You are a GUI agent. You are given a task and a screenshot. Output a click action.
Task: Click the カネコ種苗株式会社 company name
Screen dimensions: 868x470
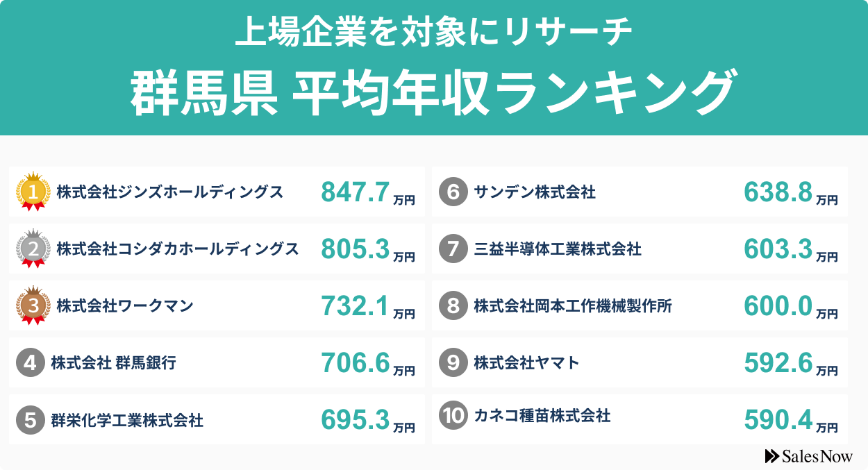[542, 416]
